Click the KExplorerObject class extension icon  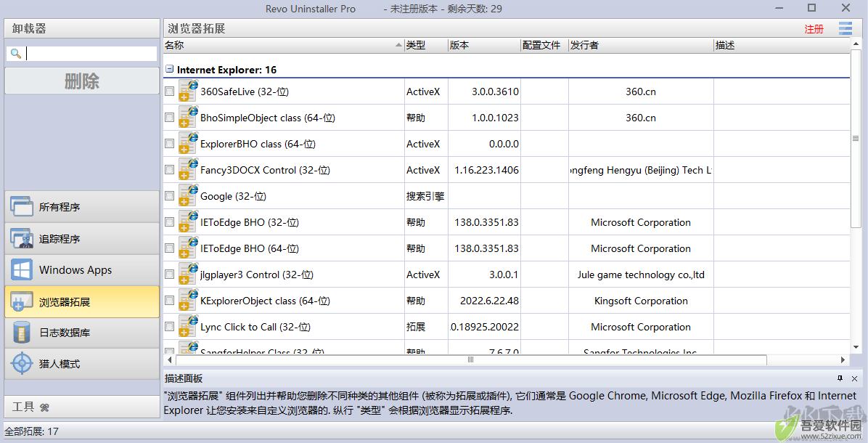pos(188,300)
